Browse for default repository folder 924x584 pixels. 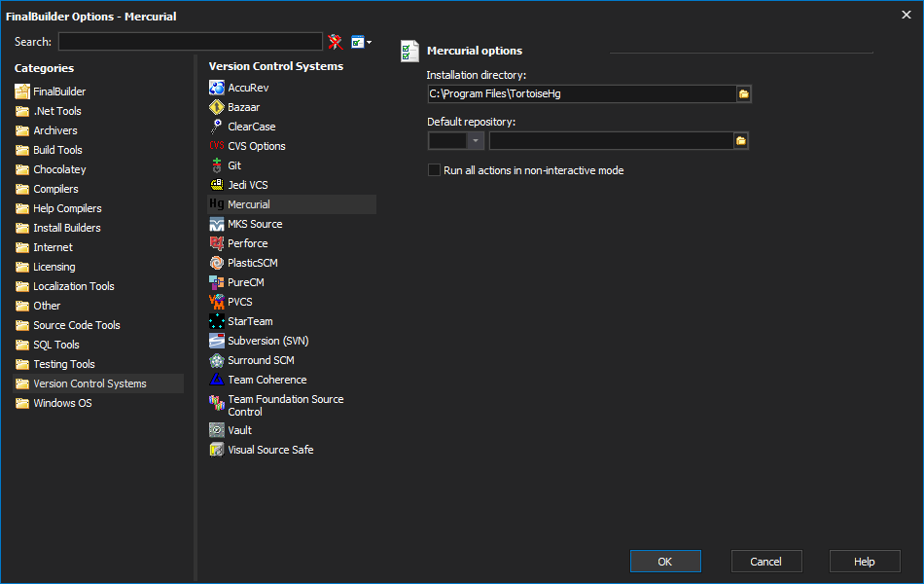[741, 141]
